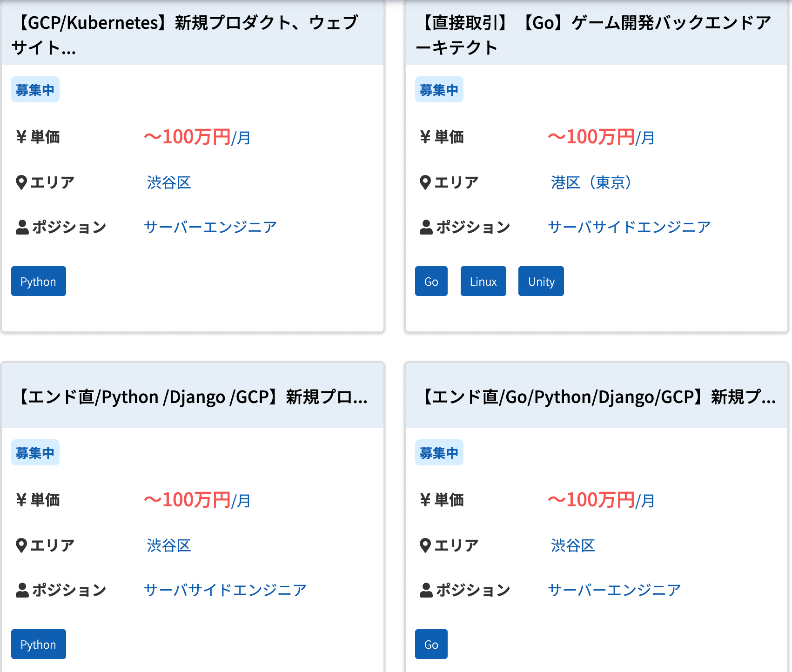Select the 港区（東京） area link
792x672 pixels.
coord(591,182)
